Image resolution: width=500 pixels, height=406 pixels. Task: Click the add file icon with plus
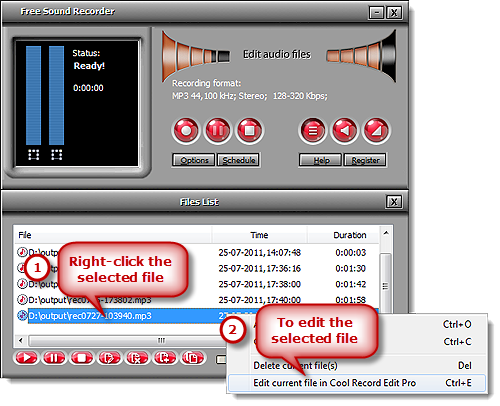(165, 358)
